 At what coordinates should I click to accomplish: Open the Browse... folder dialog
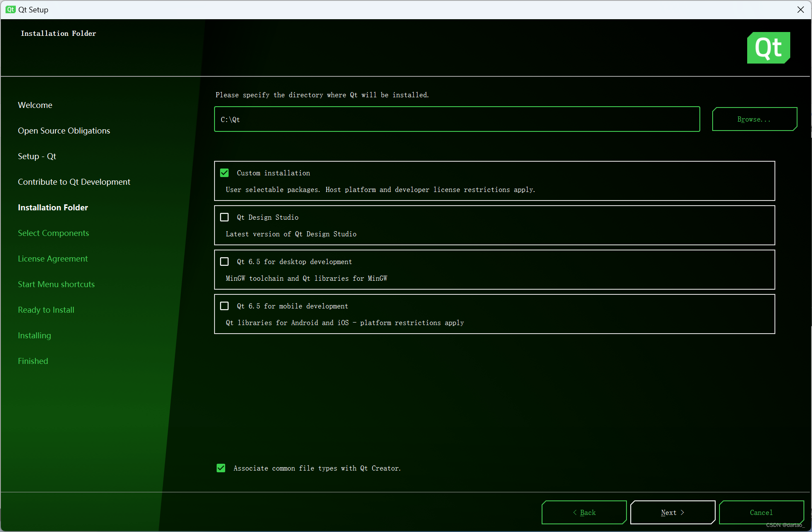point(754,119)
